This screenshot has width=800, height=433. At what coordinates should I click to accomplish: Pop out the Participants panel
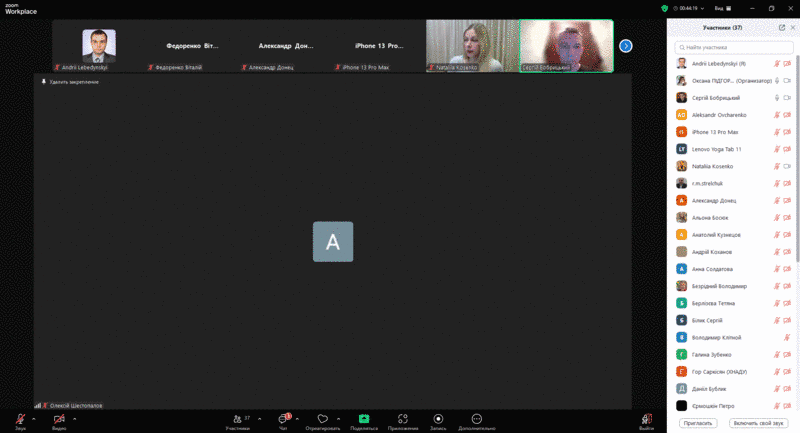tap(782, 27)
